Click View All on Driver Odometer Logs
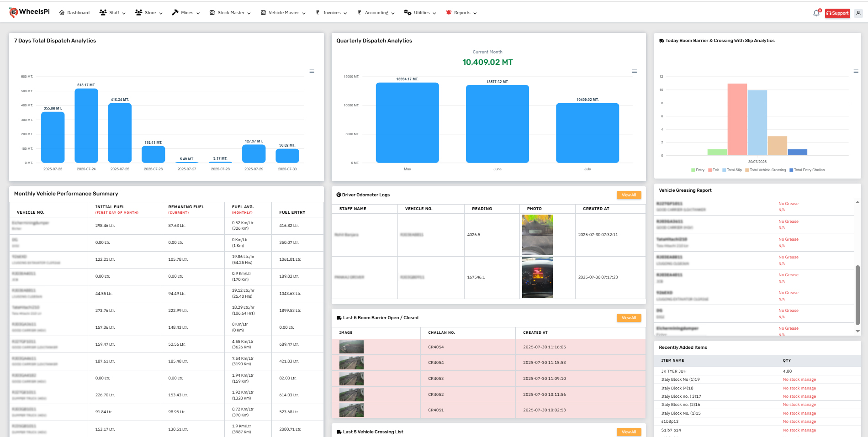This screenshot has height=437, width=868. click(x=629, y=195)
